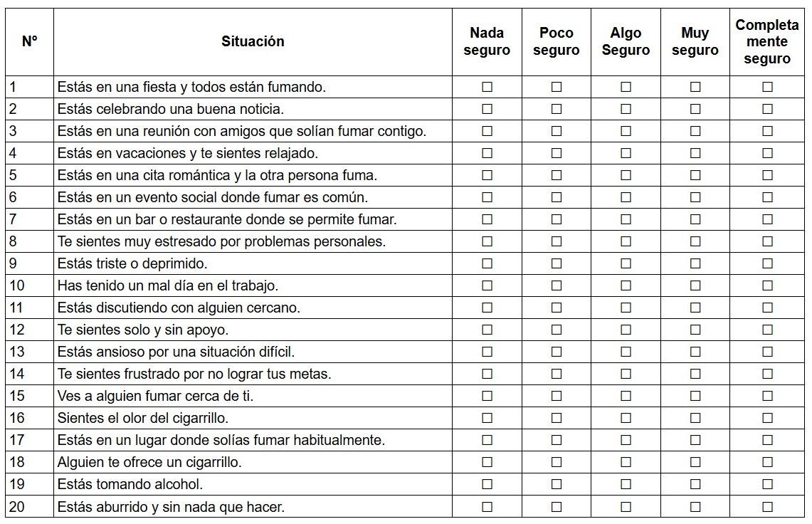
Task: Tick 'Poco seguro' for solo y sin apoyo
Action: coord(557,330)
